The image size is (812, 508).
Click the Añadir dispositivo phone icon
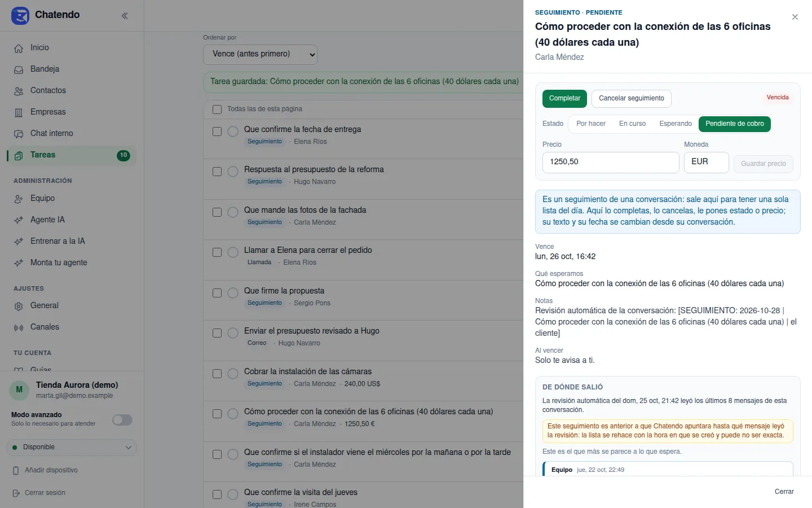16,470
